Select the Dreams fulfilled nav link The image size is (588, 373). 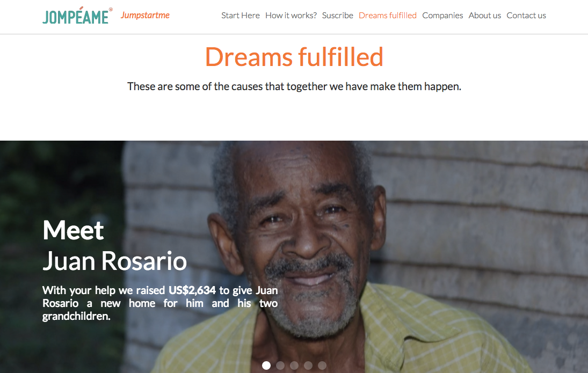pos(387,16)
